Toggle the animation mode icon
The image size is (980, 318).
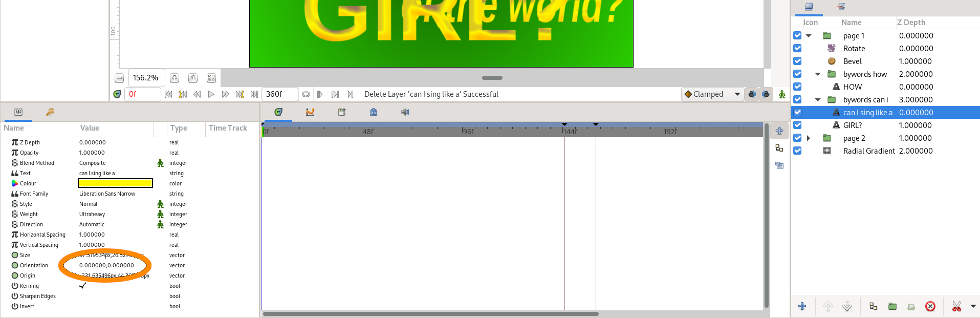(117, 94)
